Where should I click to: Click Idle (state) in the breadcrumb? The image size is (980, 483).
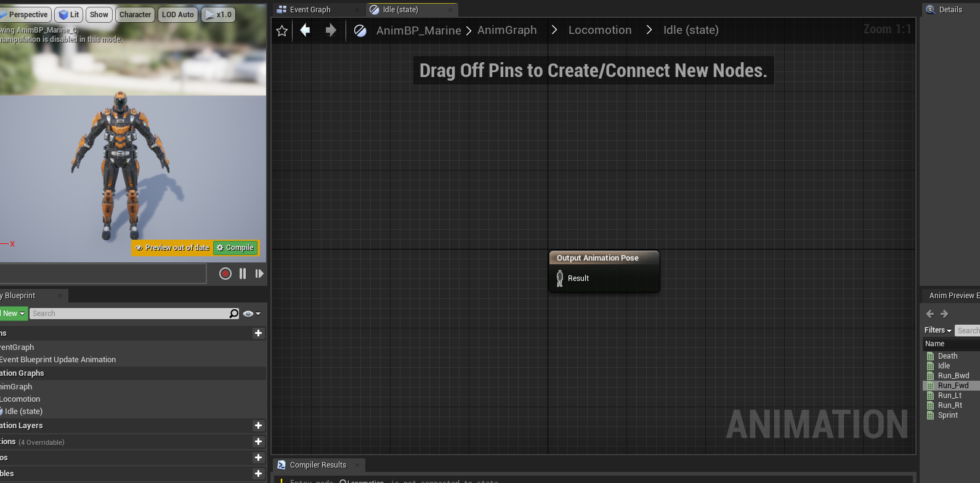click(691, 30)
